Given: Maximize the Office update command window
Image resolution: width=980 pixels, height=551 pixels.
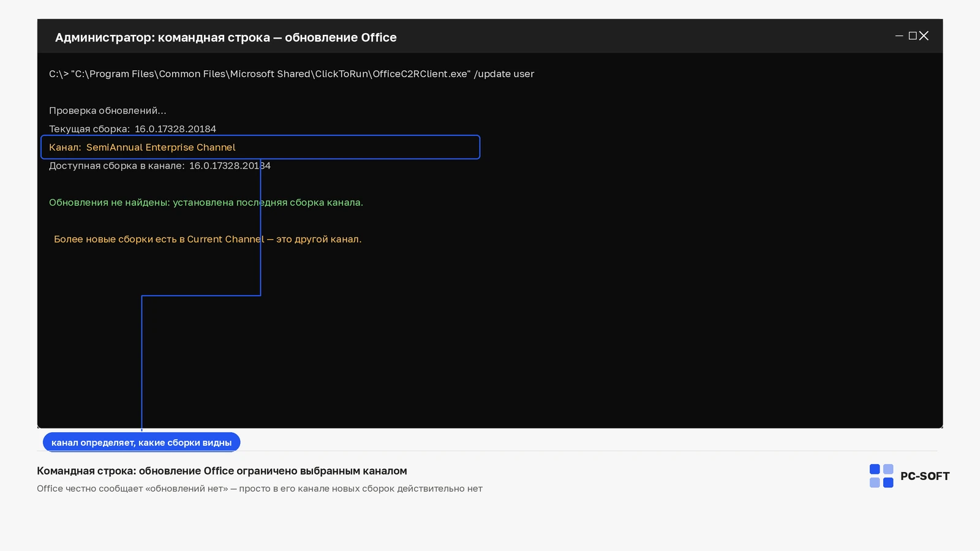Looking at the screenshot, I should tap(913, 36).
